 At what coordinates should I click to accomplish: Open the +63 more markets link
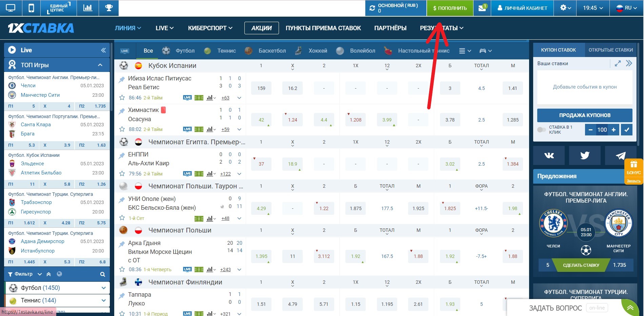(225, 98)
